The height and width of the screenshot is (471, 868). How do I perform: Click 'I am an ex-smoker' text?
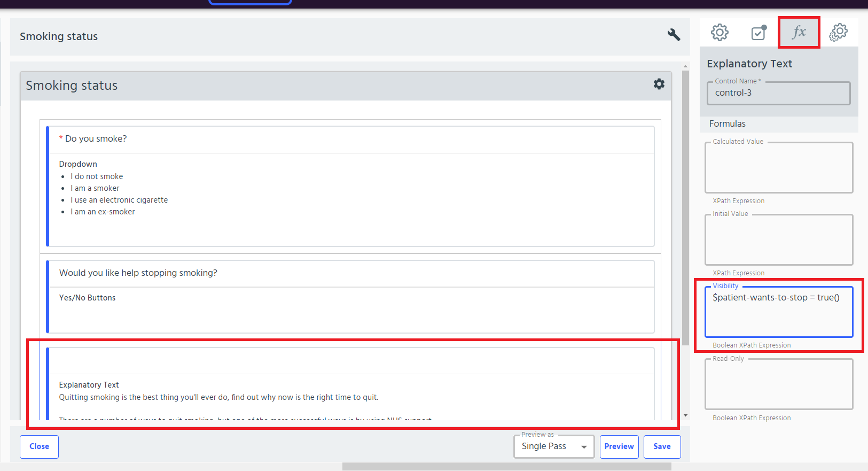[x=103, y=212]
